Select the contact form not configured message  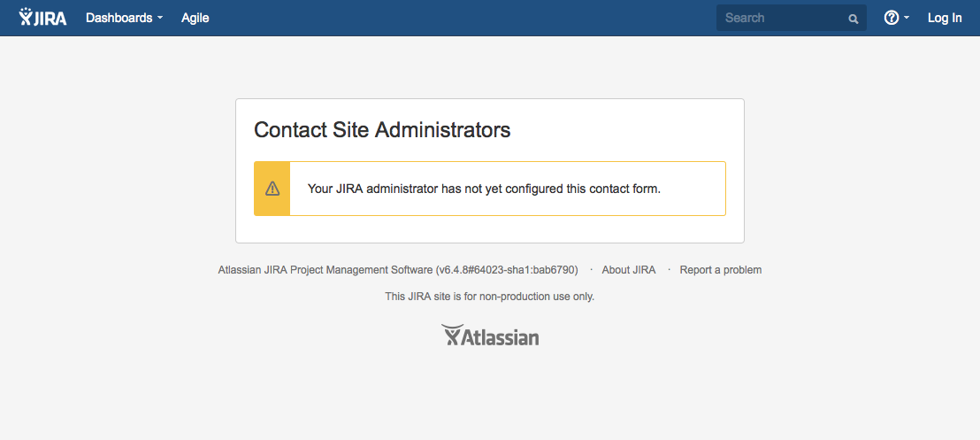[x=485, y=189]
